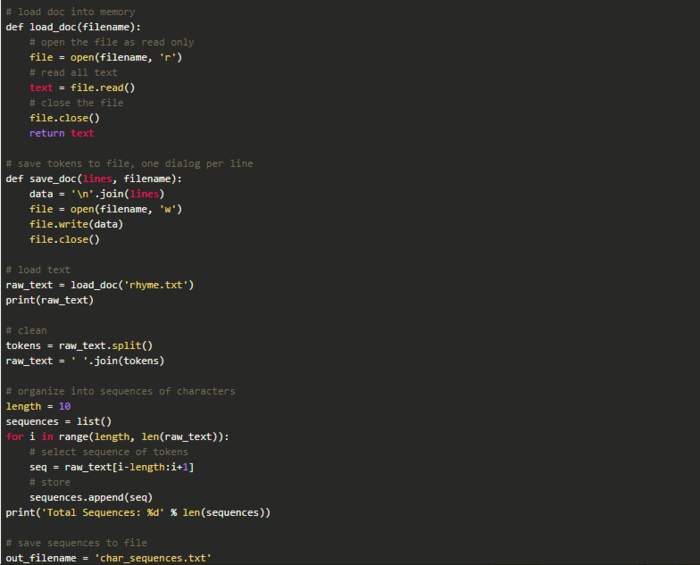This screenshot has height=565, width=700.
Task: Click the line 'sequences = list()'
Action: 58,422
